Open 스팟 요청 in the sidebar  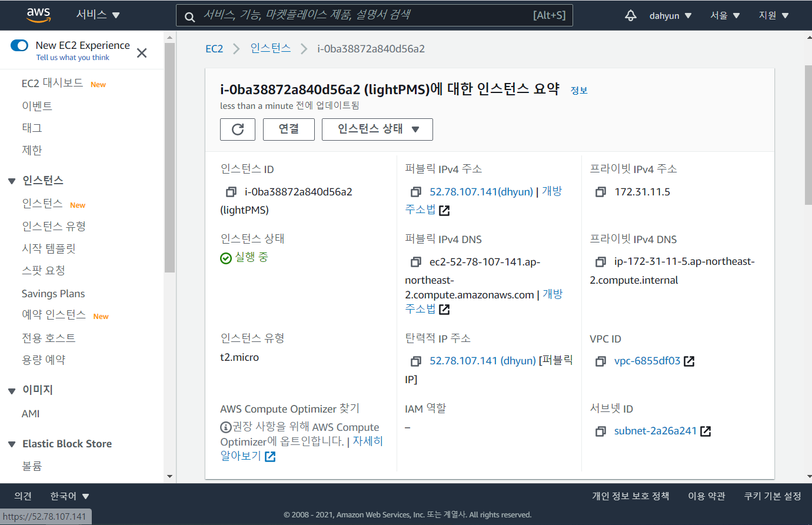43,270
